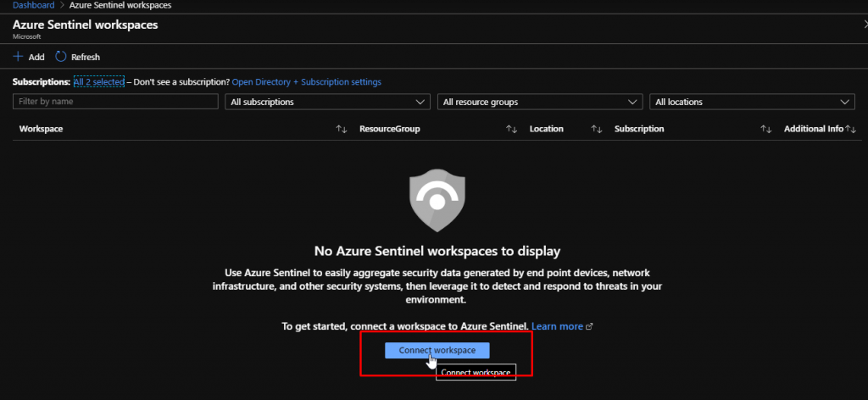Viewport: 868px width, 400px height.
Task: Sort by Workspace column arrows icon
Action: 342,129
